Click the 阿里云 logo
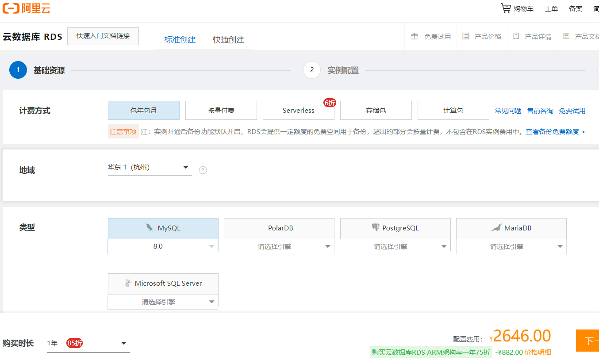Image resolution: width=599 pixels, height=364 pixels. (27, 8)
